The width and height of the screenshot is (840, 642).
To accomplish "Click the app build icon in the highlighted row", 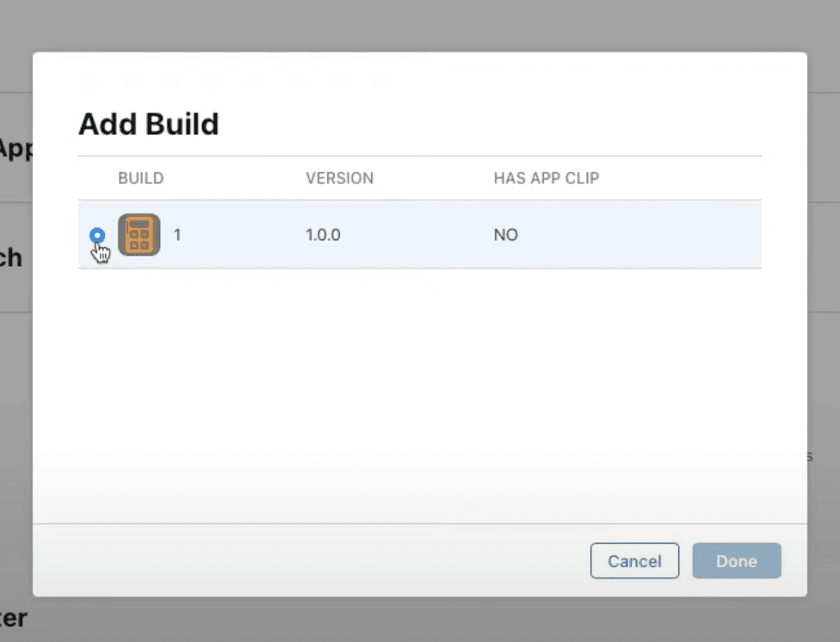I will click(x=139, y=234).
